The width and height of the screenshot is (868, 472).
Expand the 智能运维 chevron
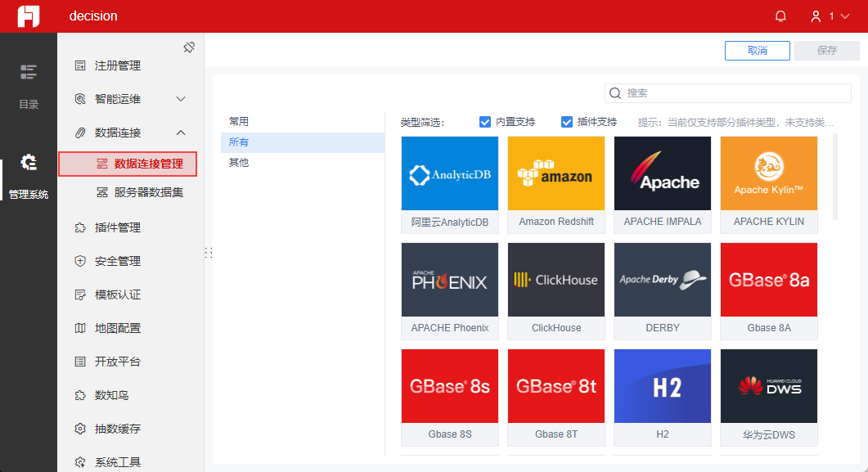click(x=181, y=99)
